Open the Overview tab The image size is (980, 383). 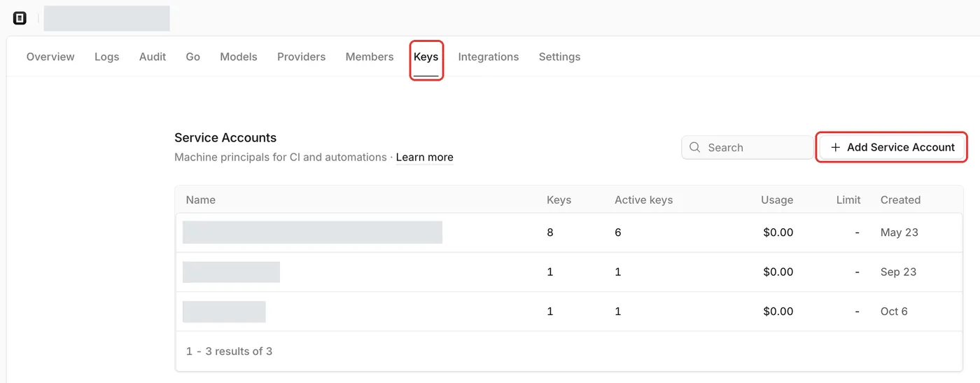50,57
